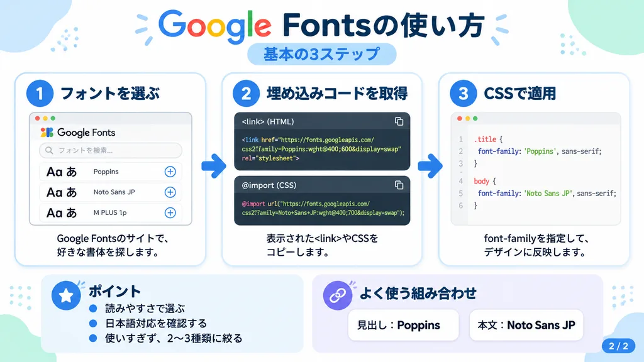Click the magnifier icon in the font search
Viewport: 644px width, 362px height.
coord(49,150)
